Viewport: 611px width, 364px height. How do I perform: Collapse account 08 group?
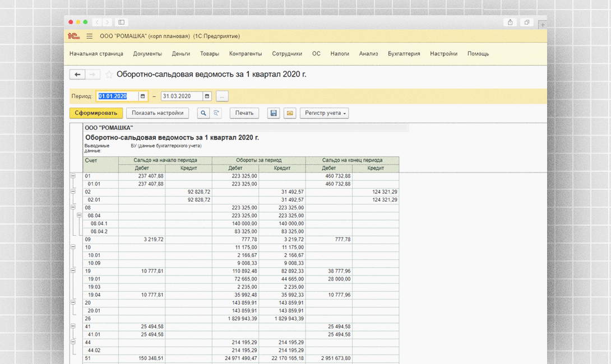[x=73, y=208]
